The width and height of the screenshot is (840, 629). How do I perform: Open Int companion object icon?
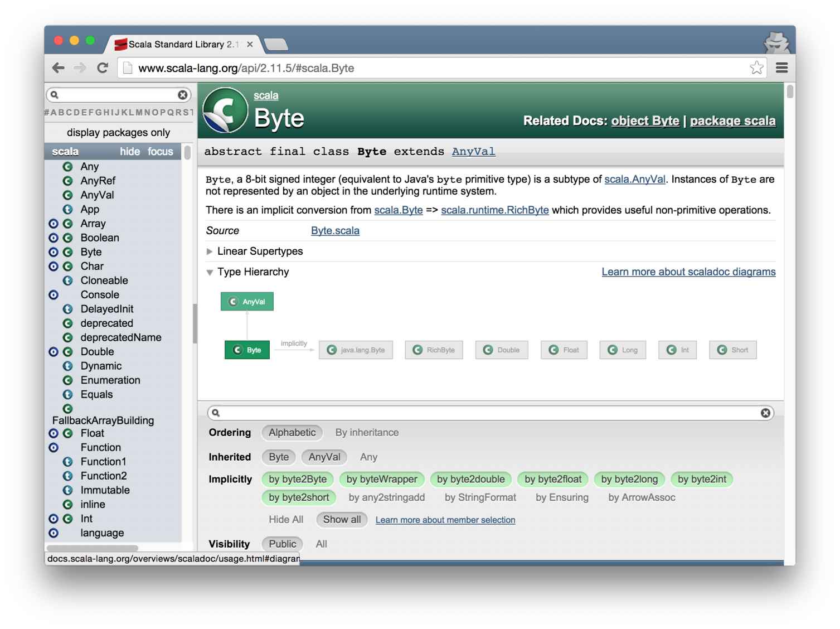pos(54,519)
